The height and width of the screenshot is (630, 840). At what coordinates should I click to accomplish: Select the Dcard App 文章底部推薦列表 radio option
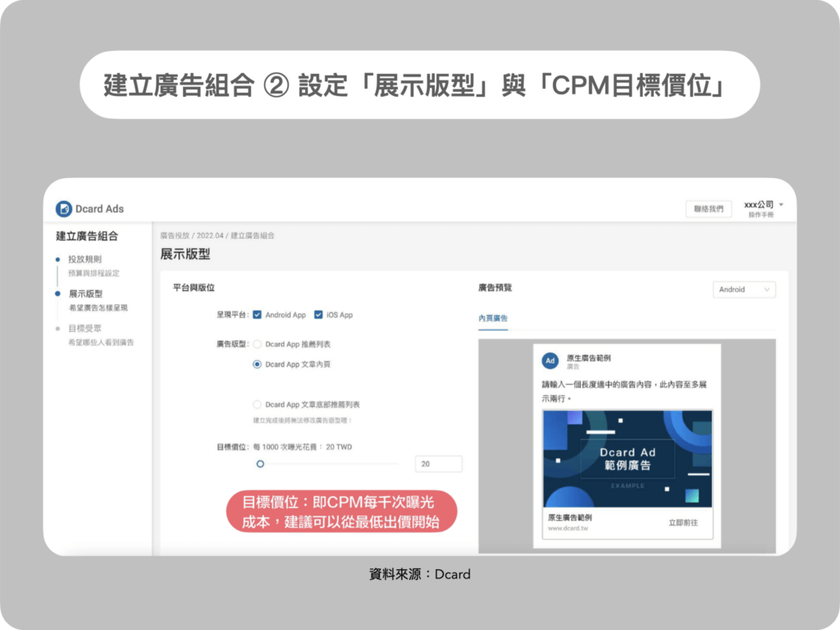[x=257, y=404]
